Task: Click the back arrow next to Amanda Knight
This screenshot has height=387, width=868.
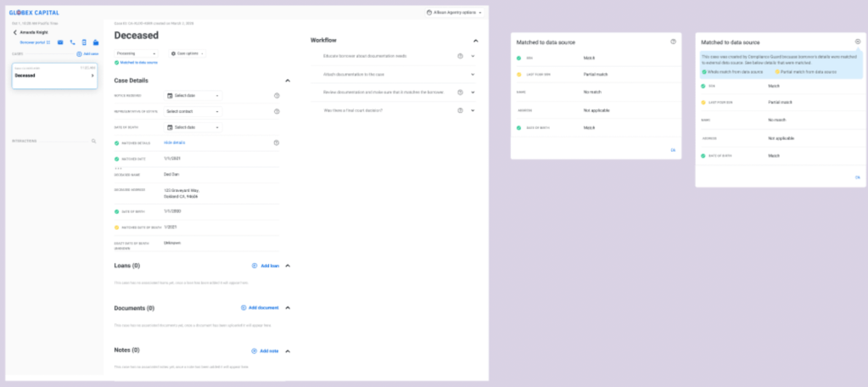Action: 14,32
